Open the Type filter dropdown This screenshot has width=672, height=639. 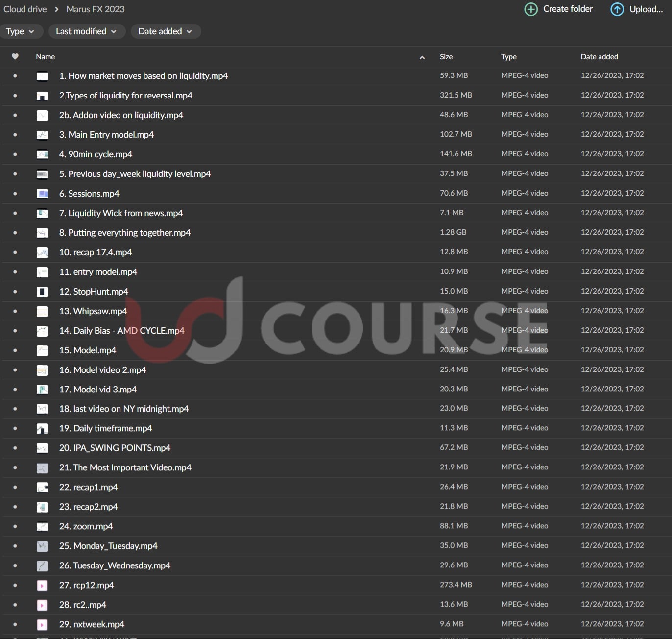point(20,31)
